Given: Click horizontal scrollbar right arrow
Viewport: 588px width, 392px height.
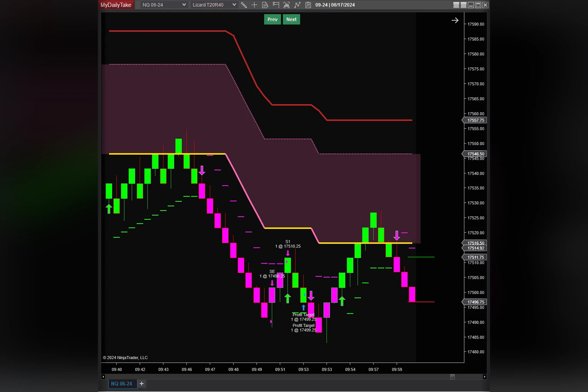Looking at the screenshot, I should [x=485, y=377].
